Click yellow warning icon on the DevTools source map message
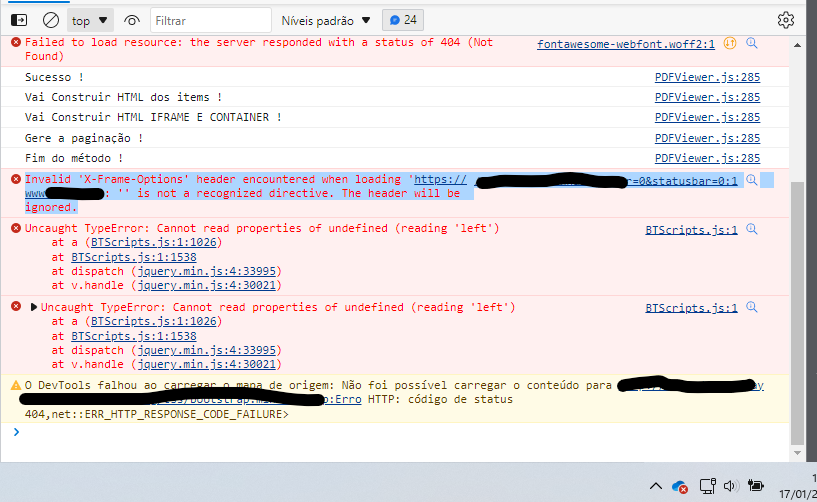The height and width of the screenshot is (502, 817). pyautogui.click(x=16, y=385)
